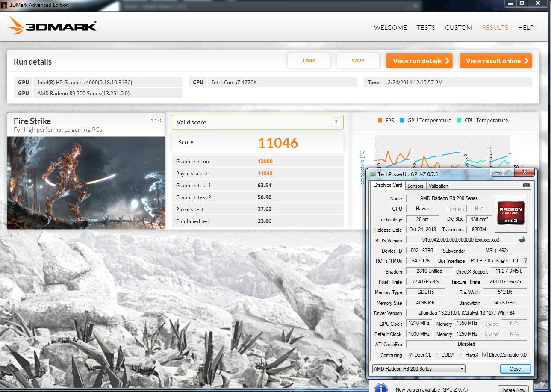551x392 pixels.
Task: Click the run time 2/24/2014 12:15:57 PM
Action: click(458, 82)
